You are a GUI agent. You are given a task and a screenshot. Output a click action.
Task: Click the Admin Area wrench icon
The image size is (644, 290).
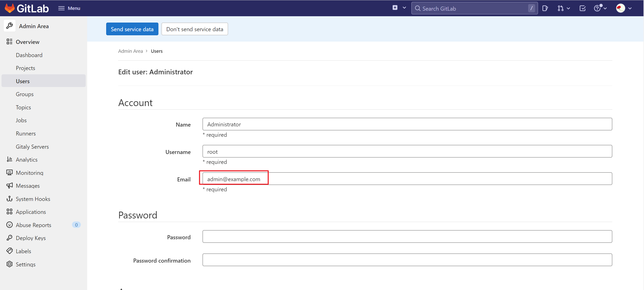coord(10,26)
